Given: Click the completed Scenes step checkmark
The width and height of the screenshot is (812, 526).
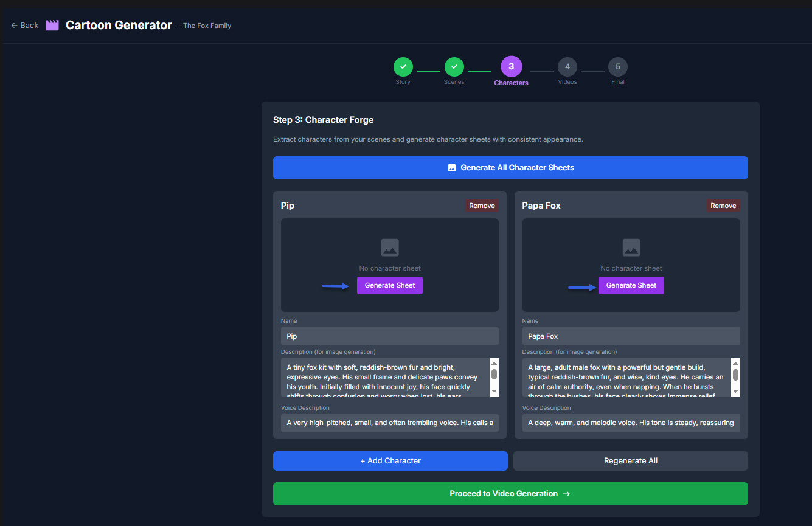Looking at the screenshot, I should pyautogui.click(x=454, y=67).
